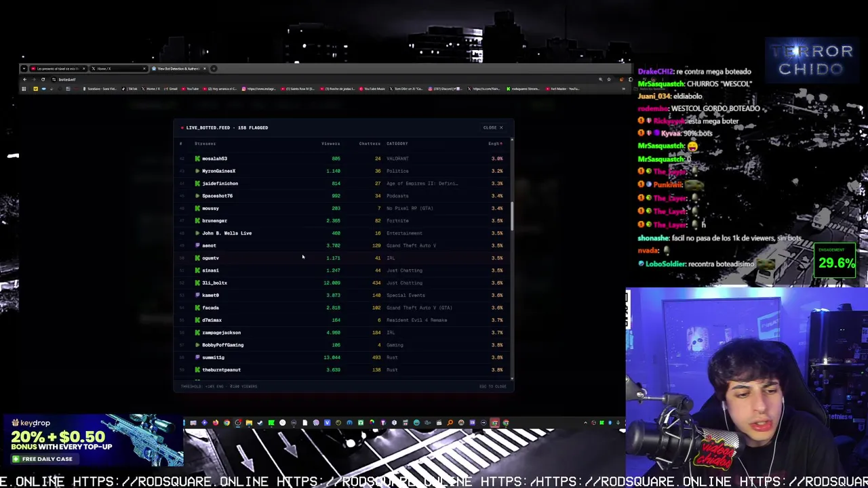Click Kick platform icon beside mosalah53
The width and height of the screenshot is (868, 488).
[x=197, y=159]
